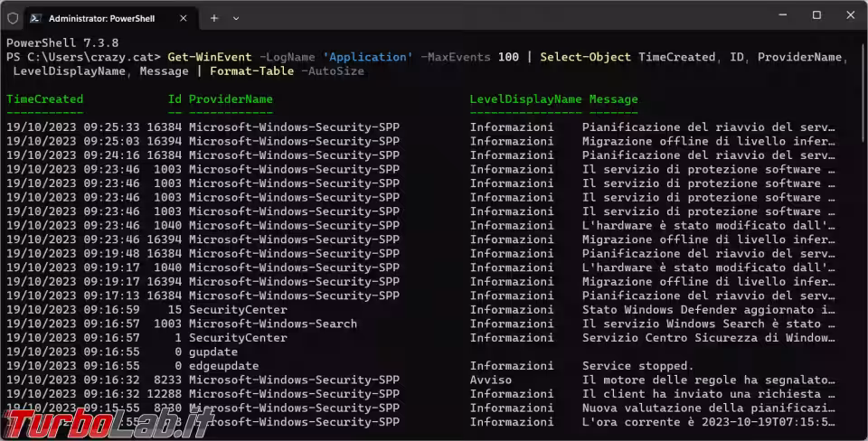868x441 pixels.
Task: Click the LevelDisplayName column header
Action: click(525, 99)
